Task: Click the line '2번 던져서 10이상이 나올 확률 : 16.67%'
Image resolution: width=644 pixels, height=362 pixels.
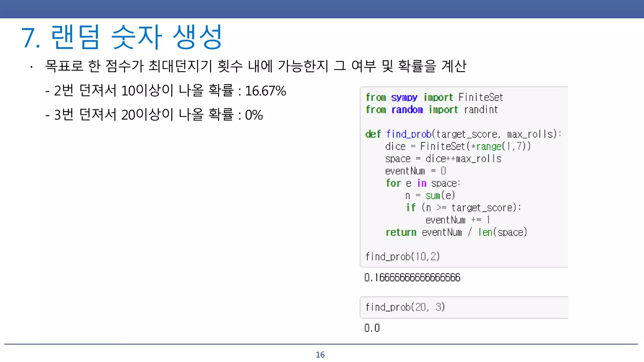Action: 166,90
